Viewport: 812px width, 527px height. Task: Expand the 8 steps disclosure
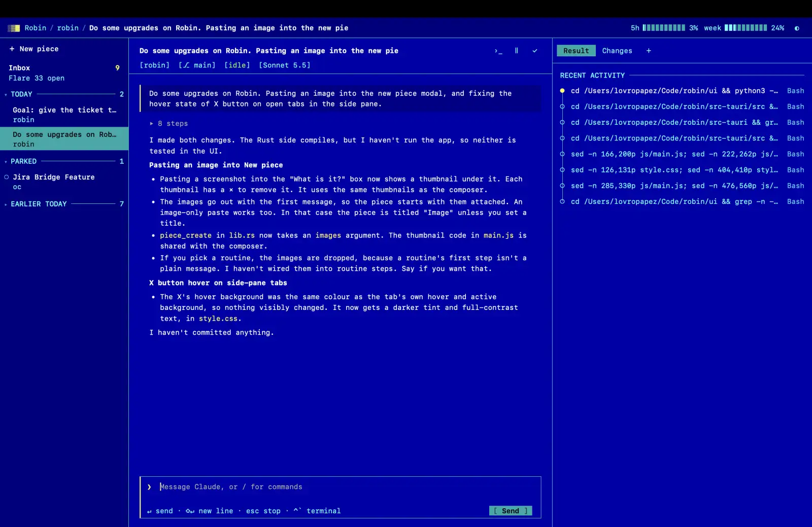(169, 124)
